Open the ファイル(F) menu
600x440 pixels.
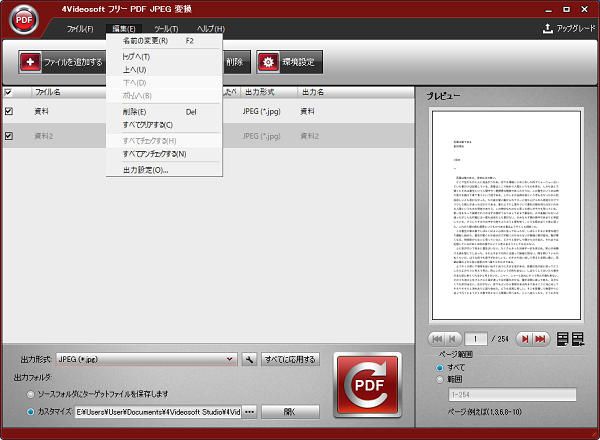pos(80,29)
